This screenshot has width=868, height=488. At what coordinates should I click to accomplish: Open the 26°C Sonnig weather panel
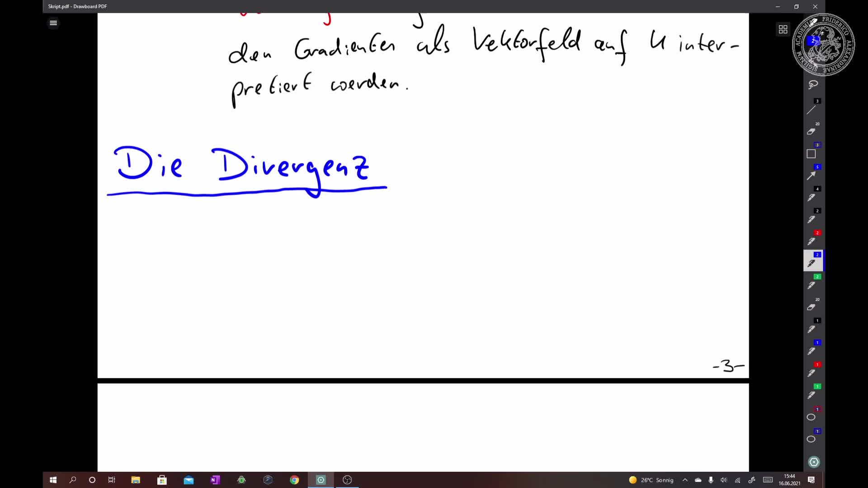pyautogui.click(x=651, y=480)
